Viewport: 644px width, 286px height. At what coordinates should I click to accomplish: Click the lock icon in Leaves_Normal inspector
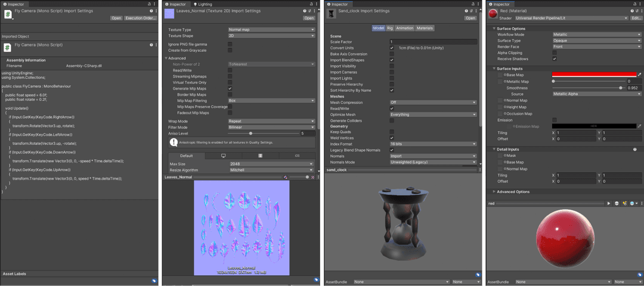tap(311, 4)
